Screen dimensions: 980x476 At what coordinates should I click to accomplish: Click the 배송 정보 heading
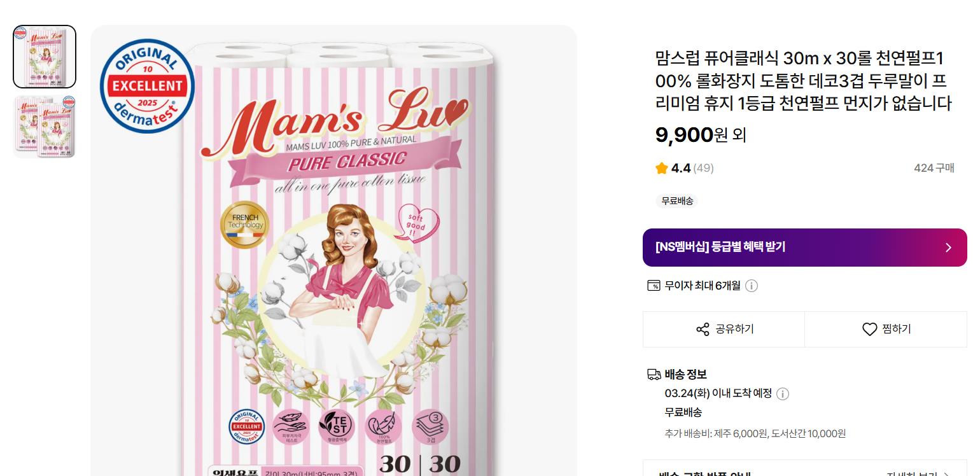(x=685, y=374)
